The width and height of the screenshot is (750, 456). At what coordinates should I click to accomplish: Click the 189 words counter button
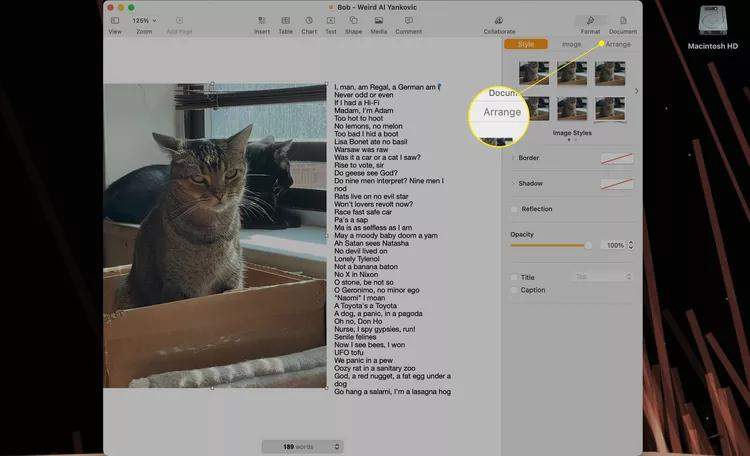pyautogui.click(x=301, y=446)
